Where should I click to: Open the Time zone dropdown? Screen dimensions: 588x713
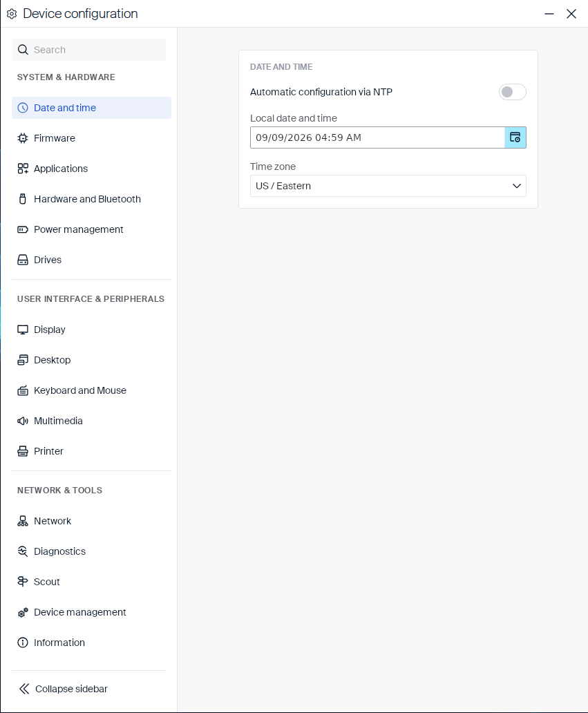click(388, 186)
